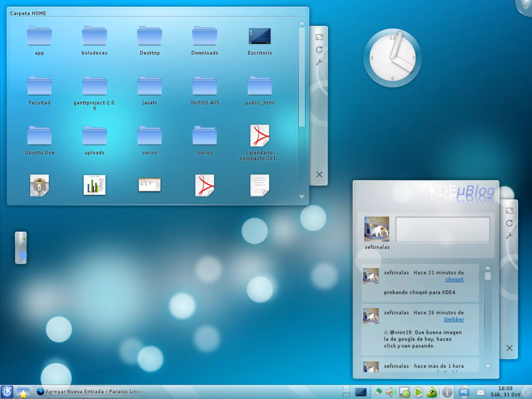
Task: Refresh the KDE microblog widget
Action: click(509, 223)
